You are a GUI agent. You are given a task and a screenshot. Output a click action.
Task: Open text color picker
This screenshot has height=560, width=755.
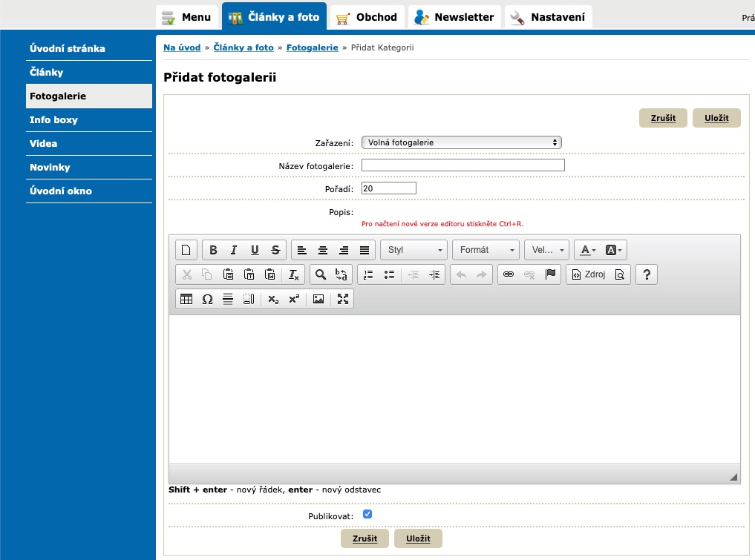click(x=588, y=250)
